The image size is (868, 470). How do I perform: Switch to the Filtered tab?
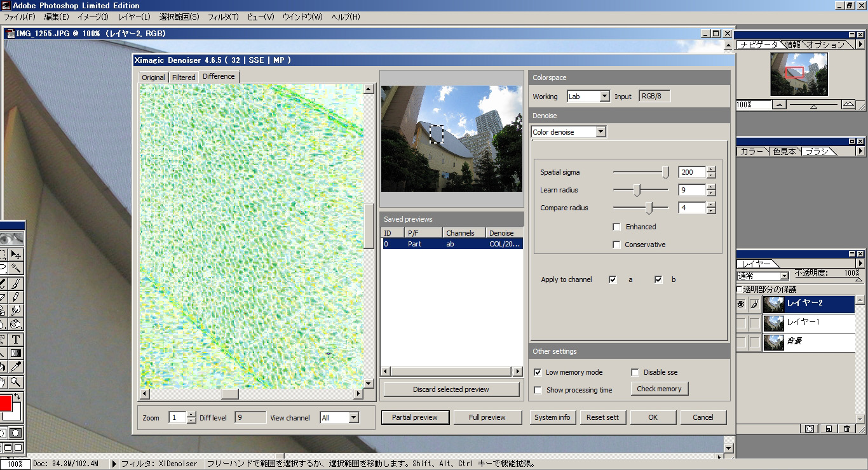pos(184,77)
